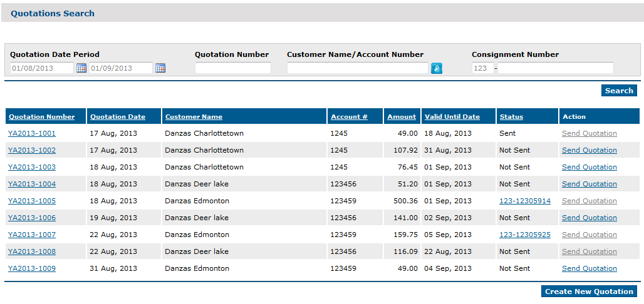Sort by Quotation Date column
Viewport: 644px width, 304px height.
118,117
